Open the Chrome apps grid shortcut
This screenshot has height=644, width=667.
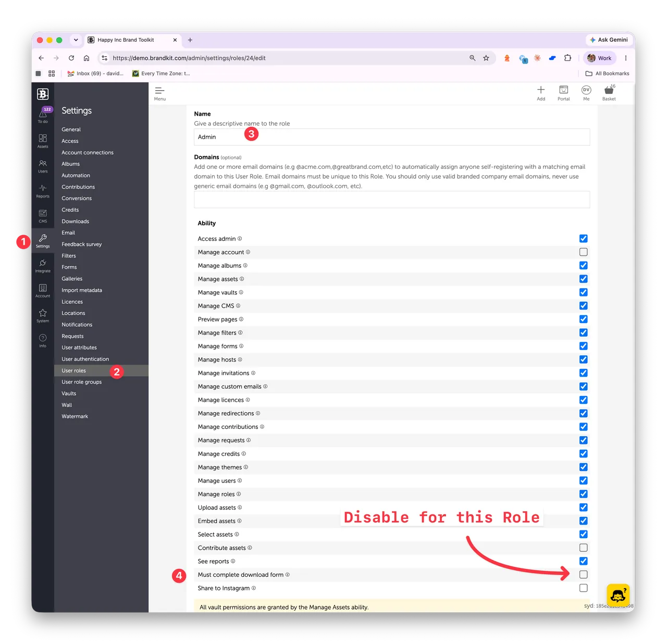(x=52, y=73)
